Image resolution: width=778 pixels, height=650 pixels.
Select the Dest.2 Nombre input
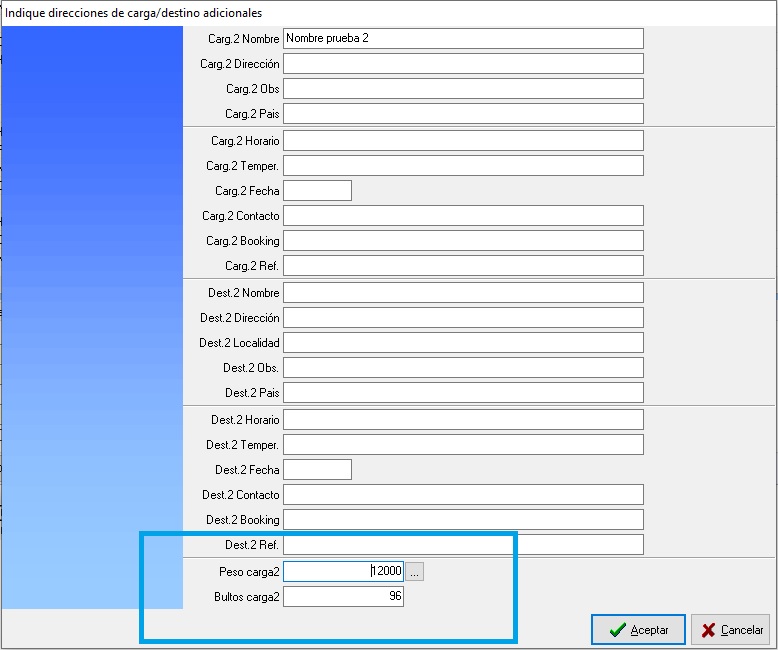pyautogui.click(x=463, y=293)
